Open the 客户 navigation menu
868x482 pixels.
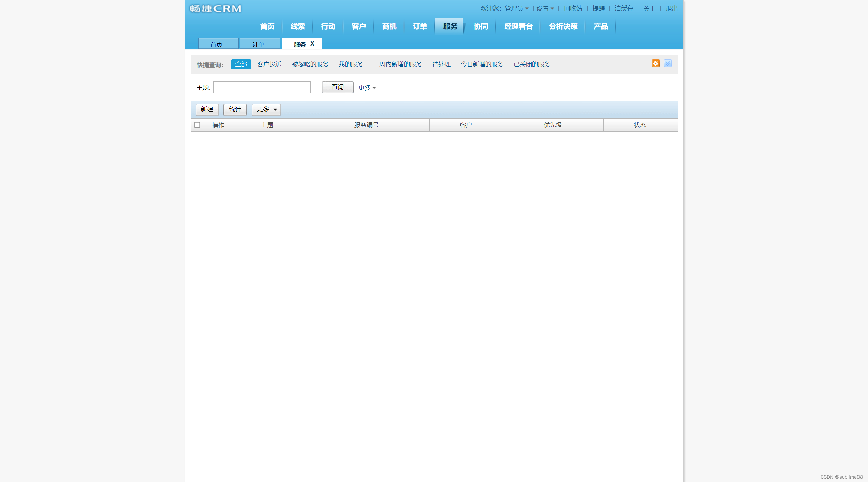point(359,26)
